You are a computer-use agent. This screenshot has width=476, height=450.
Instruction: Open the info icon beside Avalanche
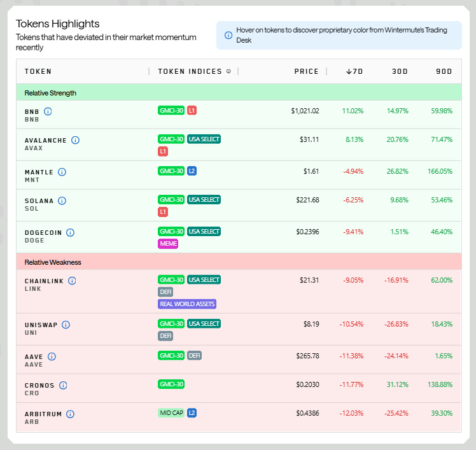(75, 140)
